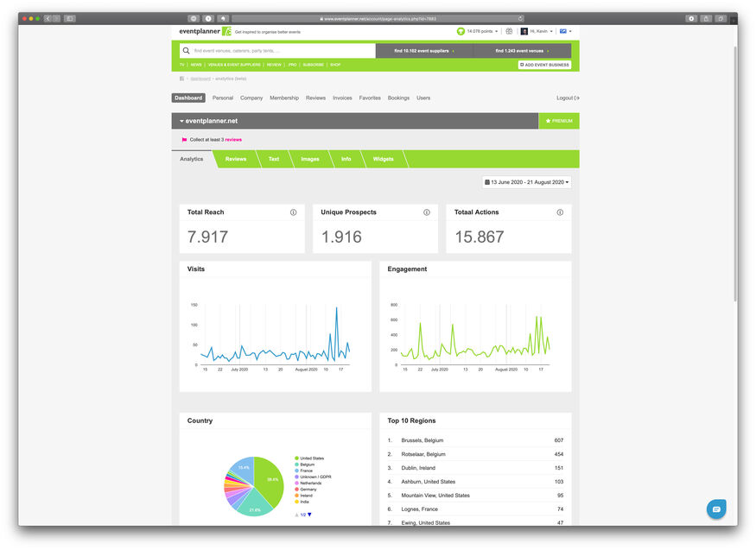Show info for Total Reach
This screenshot has height=550, width=756.
click(293, 212)
